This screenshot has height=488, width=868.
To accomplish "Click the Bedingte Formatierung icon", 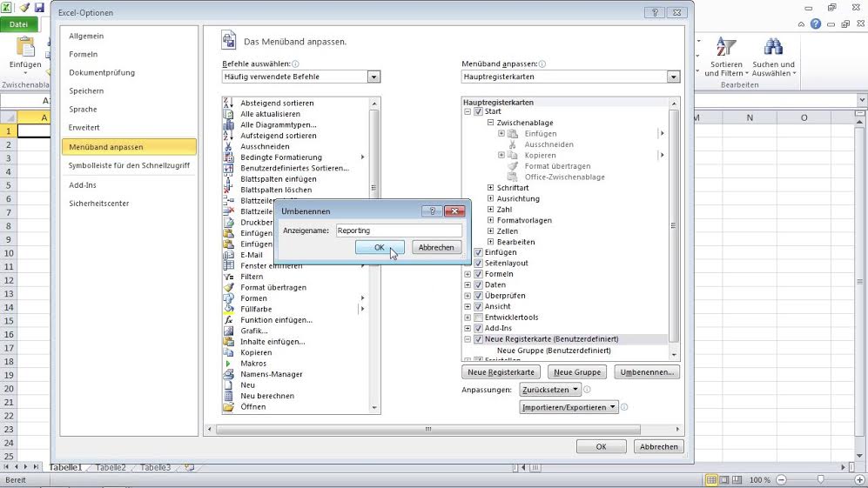I will point(228,157).
